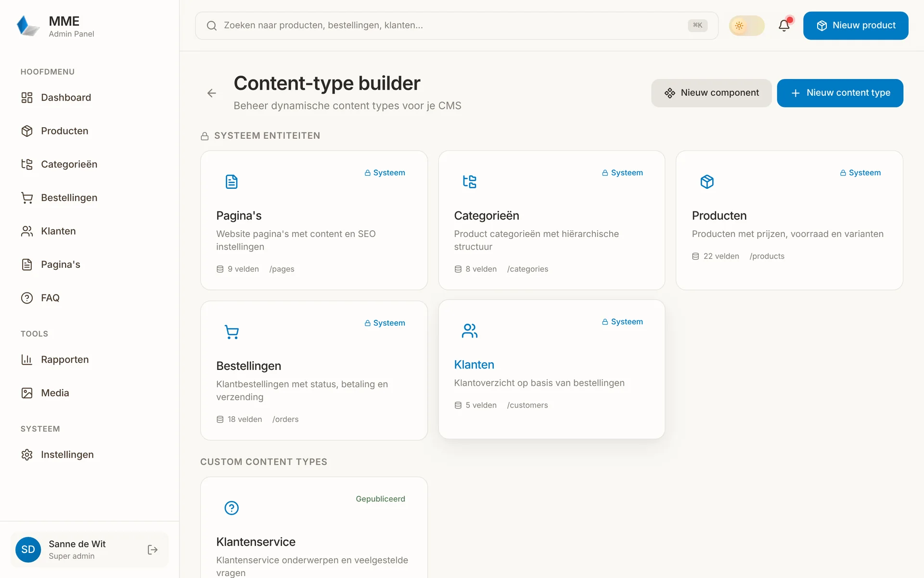Create a Nieuw content type
The width and height of the screenshot is (924, 578).
(840, 93)
